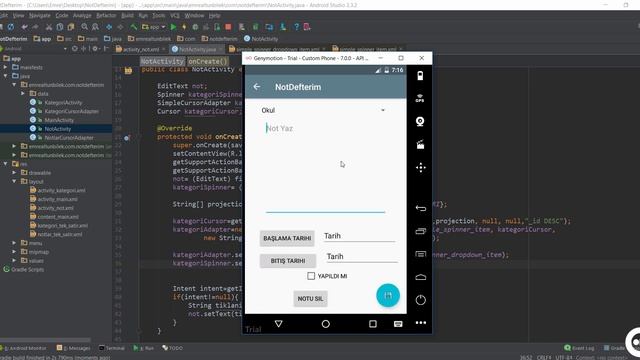Screen dimensions: 640x360
Task: Expand the mipmap folder
Action: point(14,251)
